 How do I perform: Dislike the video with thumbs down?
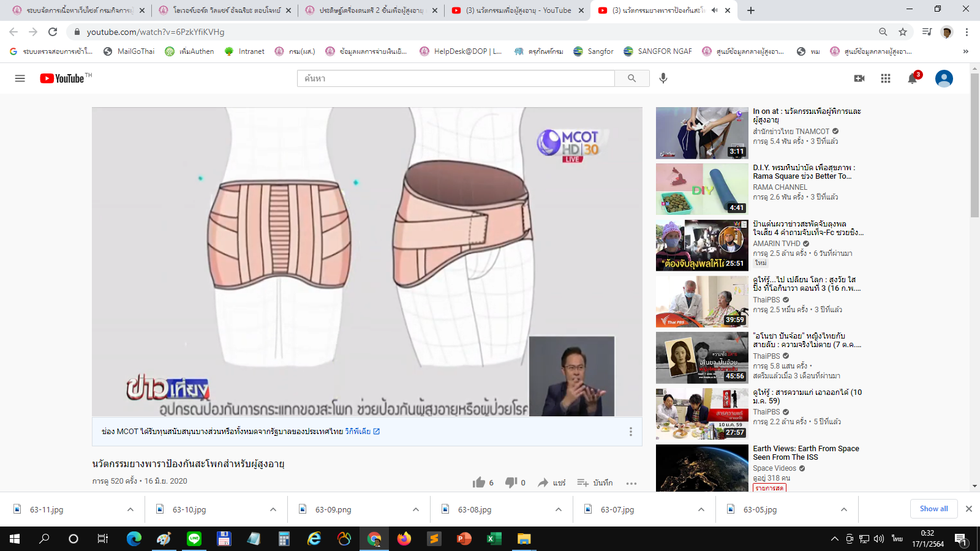pyautogui.click(x=511, y=482)
